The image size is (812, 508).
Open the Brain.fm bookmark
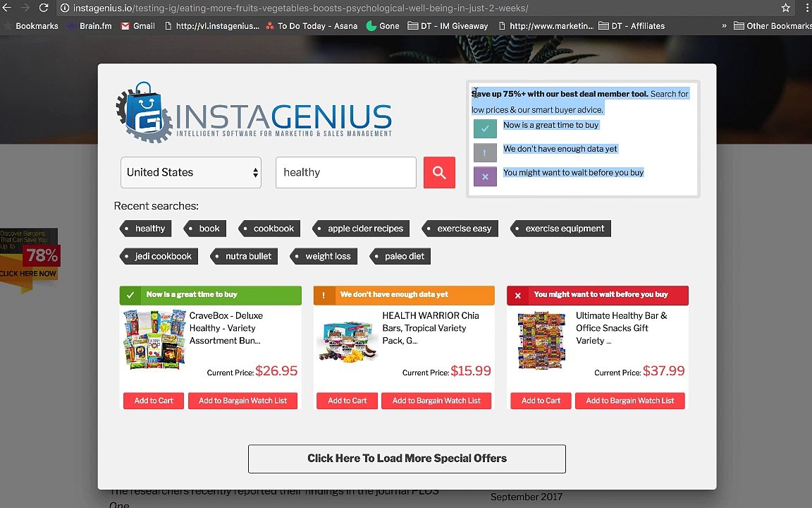[x=90, y=26]
